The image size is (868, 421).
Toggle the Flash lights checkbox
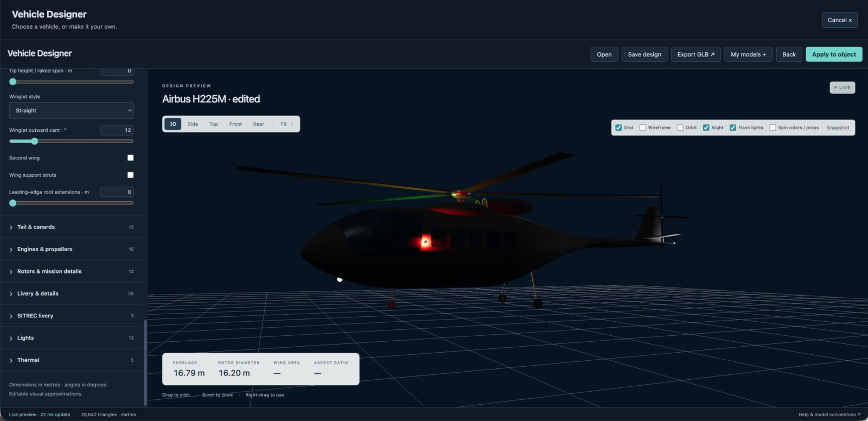(733, 127)
